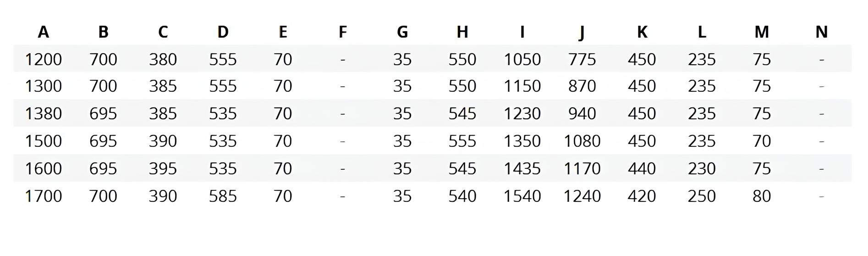Screen dimensions: 868x256
Task: Click 1435 in column I
Action: [522, 168]
